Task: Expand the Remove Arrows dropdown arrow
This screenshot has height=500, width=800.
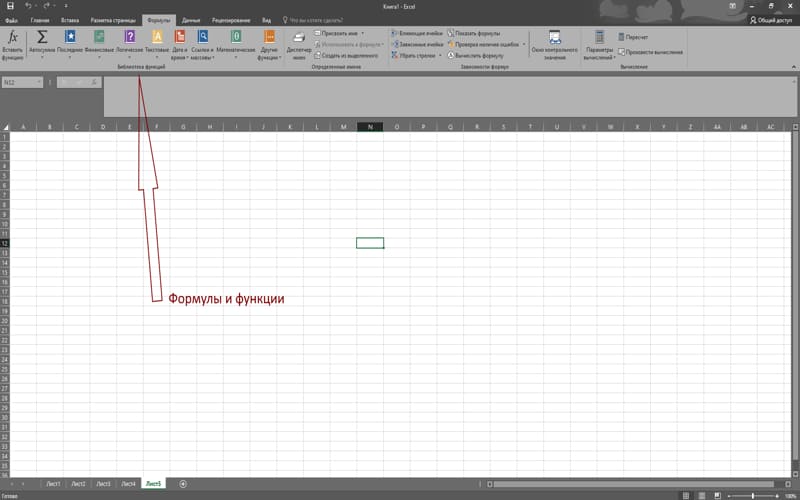Action: [x=440, y=55]
